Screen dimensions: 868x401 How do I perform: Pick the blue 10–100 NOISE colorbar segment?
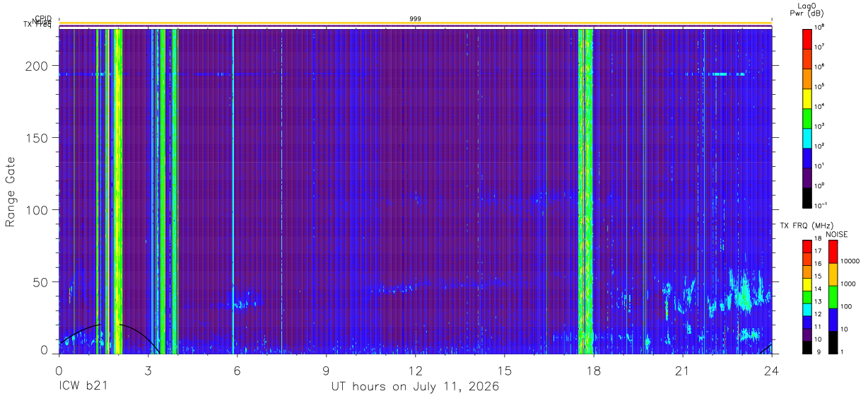833,320
